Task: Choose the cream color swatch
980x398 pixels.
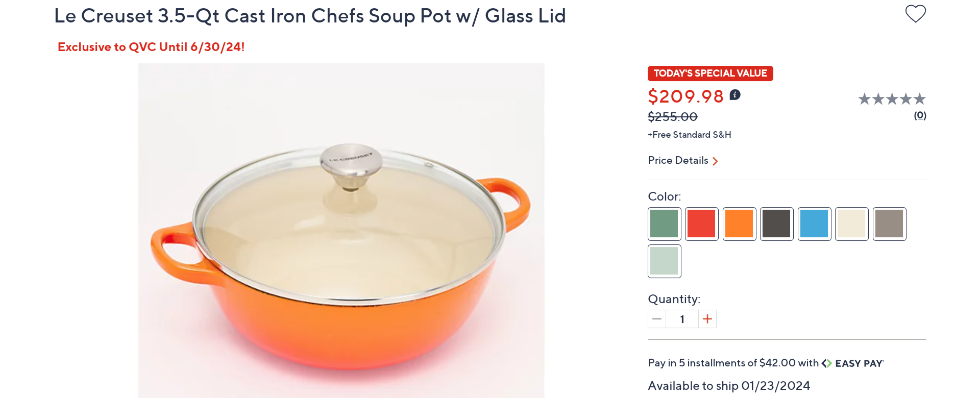Action: tap(851, 224)
